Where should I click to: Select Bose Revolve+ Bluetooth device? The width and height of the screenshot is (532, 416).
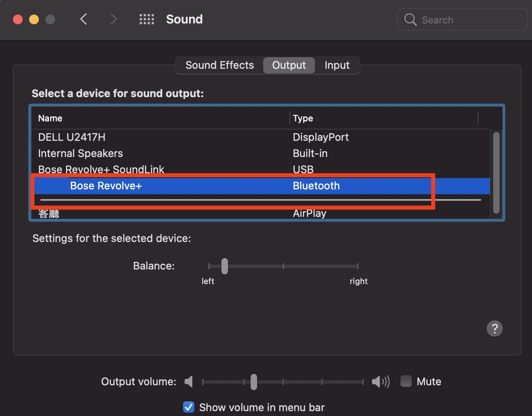click(x=261, y=186)
